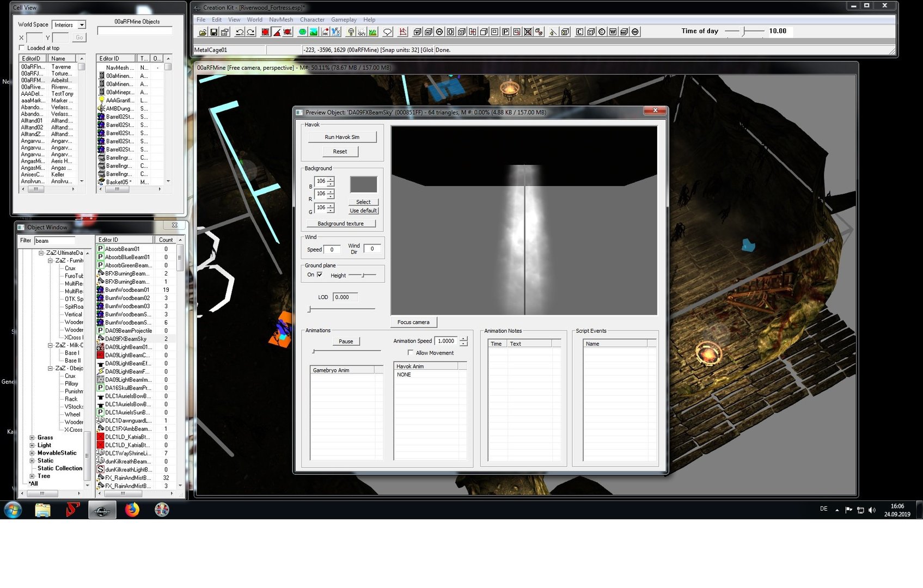Click the green sphere toolbar icon
Screen dimensions: 923x588
(303, 32)
